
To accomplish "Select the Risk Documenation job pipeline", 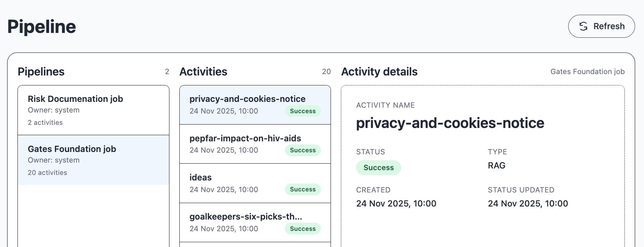I will [x=93, y=110].
